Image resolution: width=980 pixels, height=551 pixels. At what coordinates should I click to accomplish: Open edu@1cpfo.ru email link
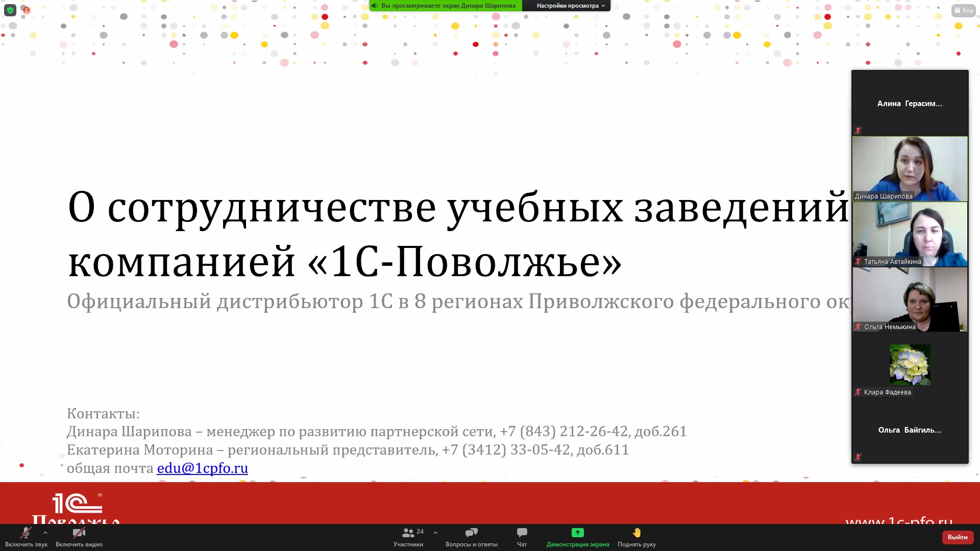(202, 468)
